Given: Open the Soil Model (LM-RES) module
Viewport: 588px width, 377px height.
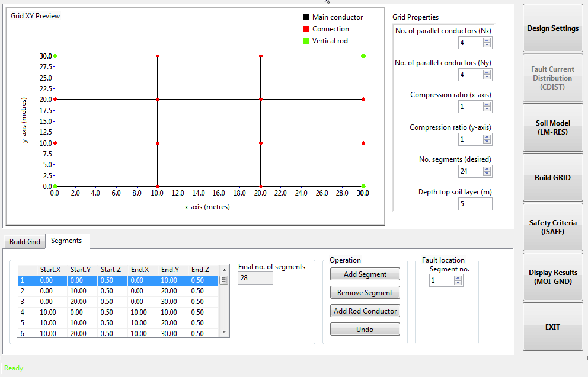Looking at the screenshot, I should 552,128.
